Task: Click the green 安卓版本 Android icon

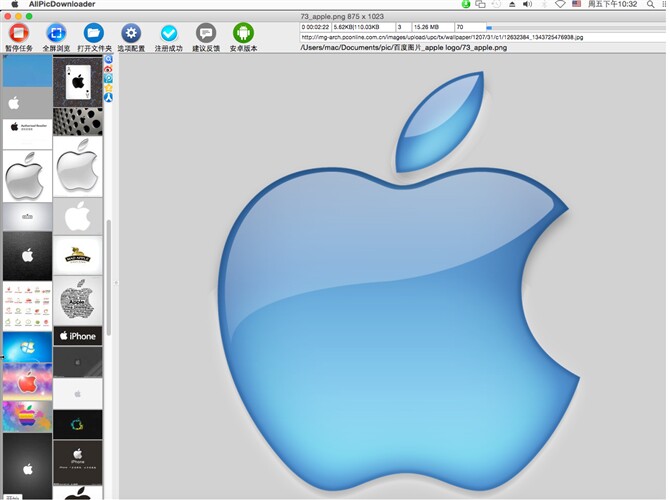Action: tap(244, 33)
